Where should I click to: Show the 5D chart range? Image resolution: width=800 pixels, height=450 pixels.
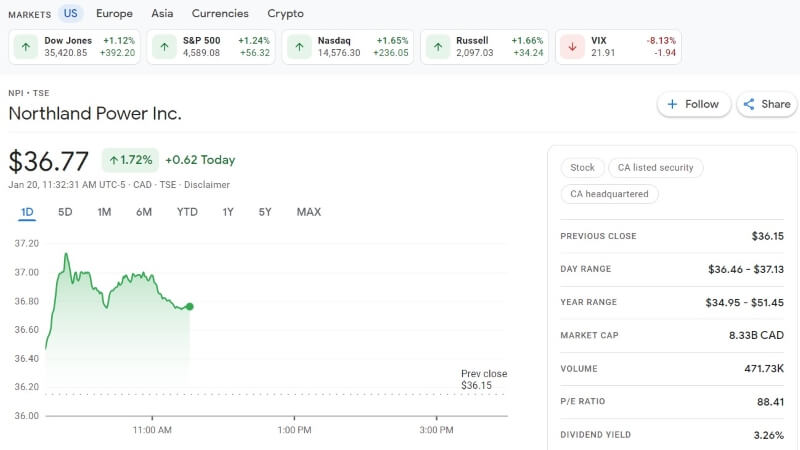[65, 212]
